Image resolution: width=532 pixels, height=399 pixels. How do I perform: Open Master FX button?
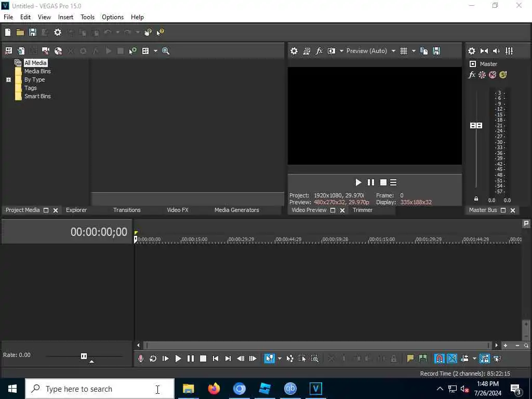pos(472,75)
